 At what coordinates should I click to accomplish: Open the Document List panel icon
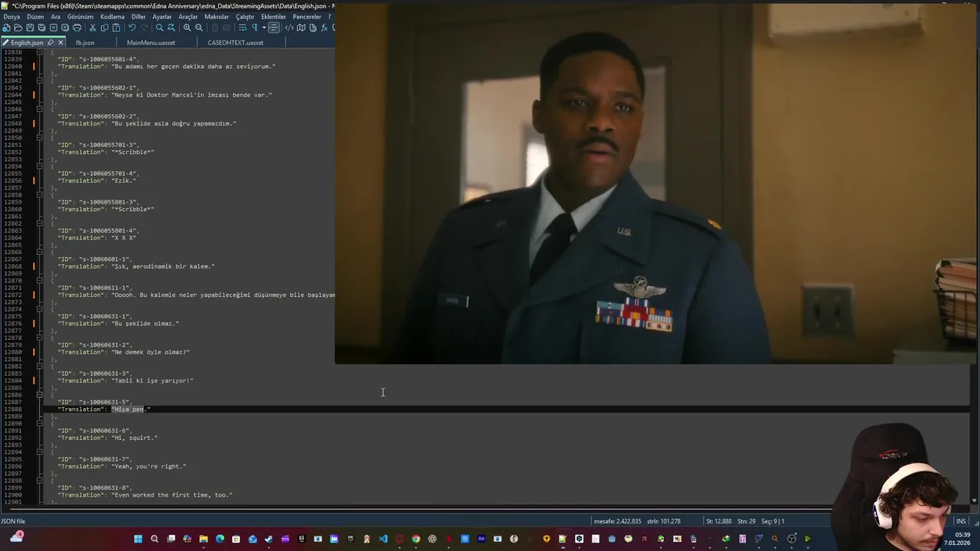pyautogui.click(x=312, y=28)
